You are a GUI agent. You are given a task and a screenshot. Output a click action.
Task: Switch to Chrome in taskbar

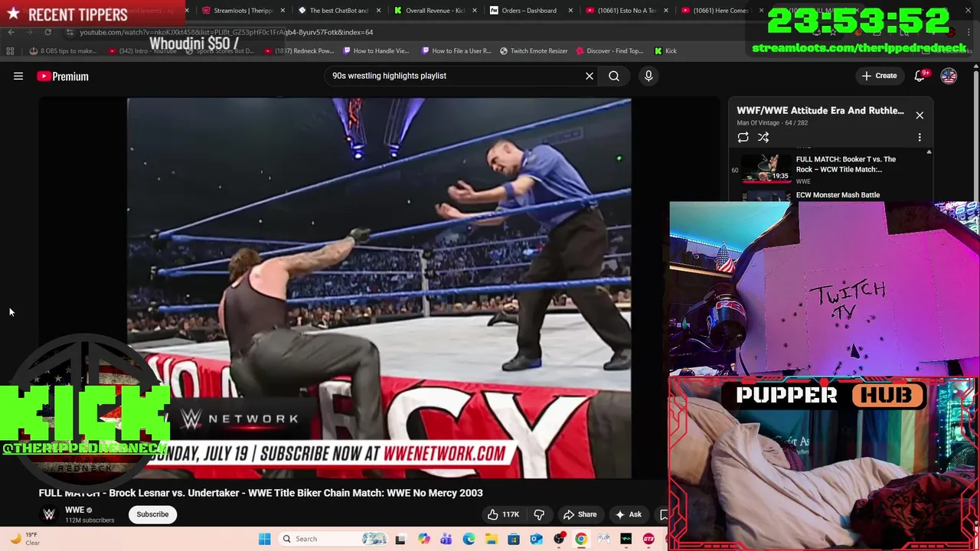click(x=581, y=539)
